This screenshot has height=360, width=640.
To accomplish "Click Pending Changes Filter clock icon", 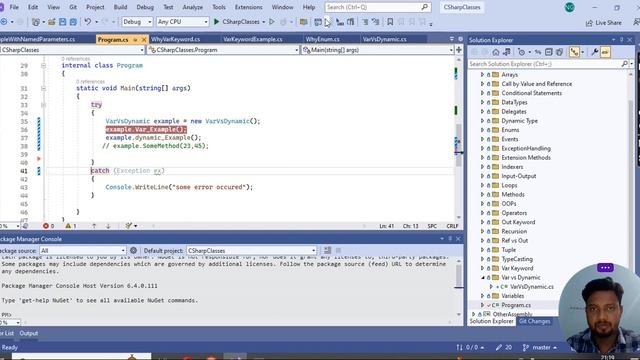I will [x=521, y=52].
